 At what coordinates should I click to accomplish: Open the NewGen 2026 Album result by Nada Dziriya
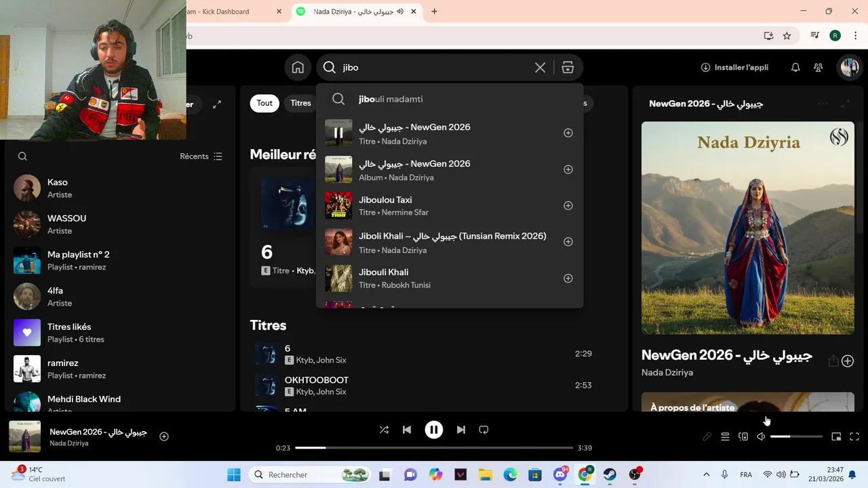coord(449,169)
